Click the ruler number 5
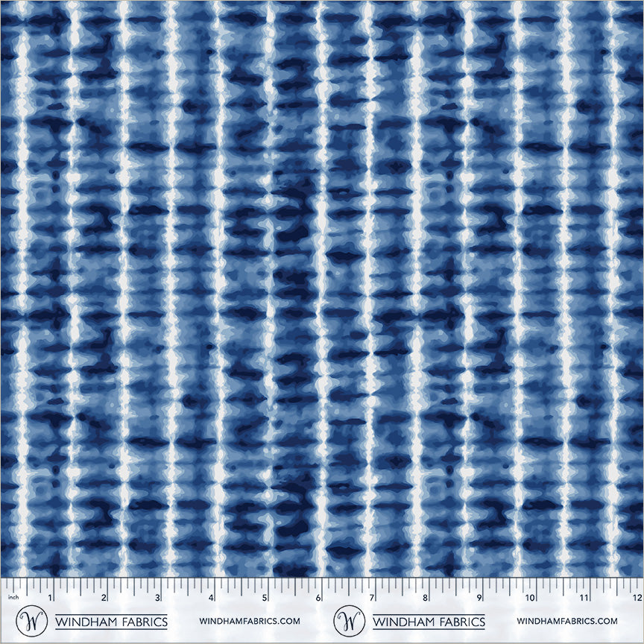The width and height of the screenshot is (644, 644). [265, 598]
